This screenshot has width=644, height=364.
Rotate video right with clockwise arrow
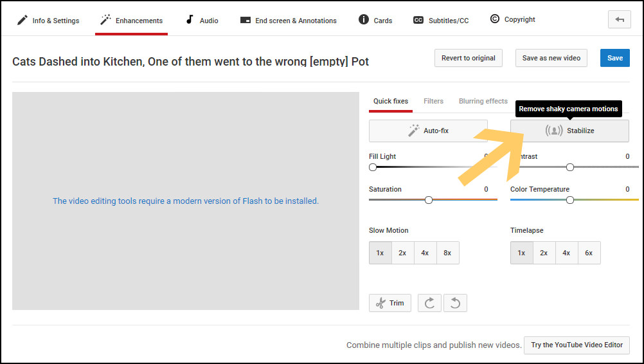click(x=429, y=303)
